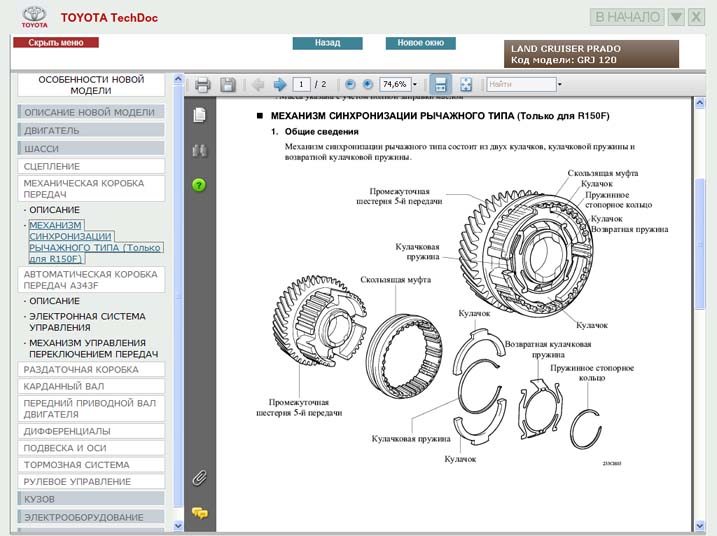Image resolution: width=717 pixels, height=536 pixels.
Task: Open ЭЛЕКТРОННАЯ СИСТЕМА УПРАВЛЕНИЯ item
Action: coord(87,322)
